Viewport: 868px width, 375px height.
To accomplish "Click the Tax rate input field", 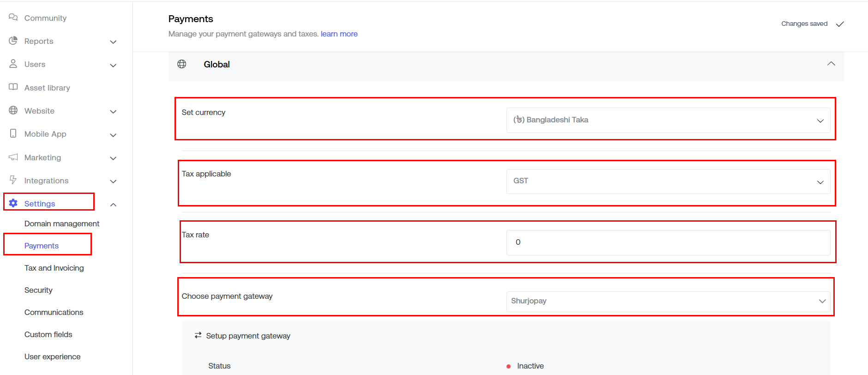I will (668, 242).
